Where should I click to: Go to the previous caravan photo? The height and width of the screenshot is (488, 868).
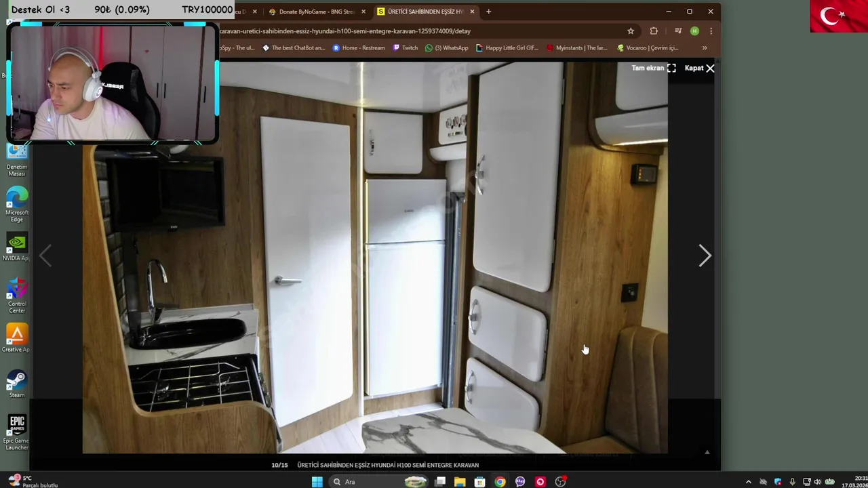(x=45, y=256)
